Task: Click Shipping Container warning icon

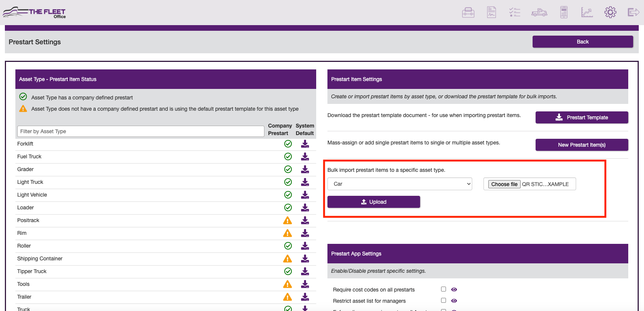Action: (288, 258)
